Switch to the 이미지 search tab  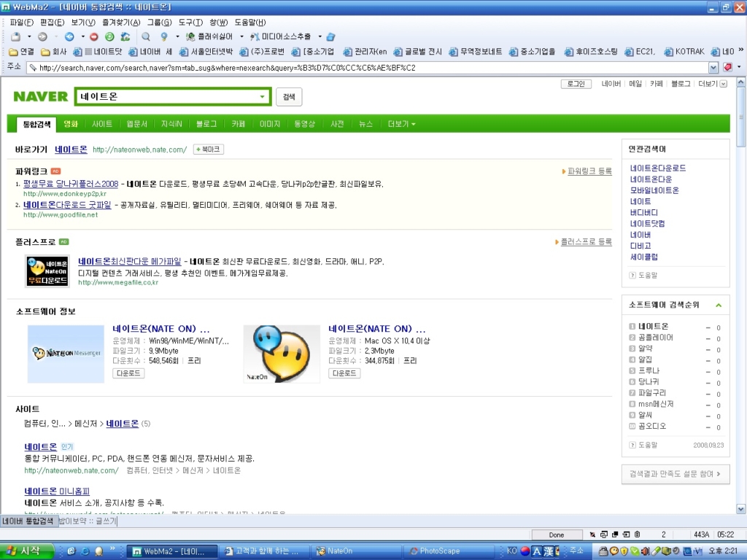click(x=270, y=124)
